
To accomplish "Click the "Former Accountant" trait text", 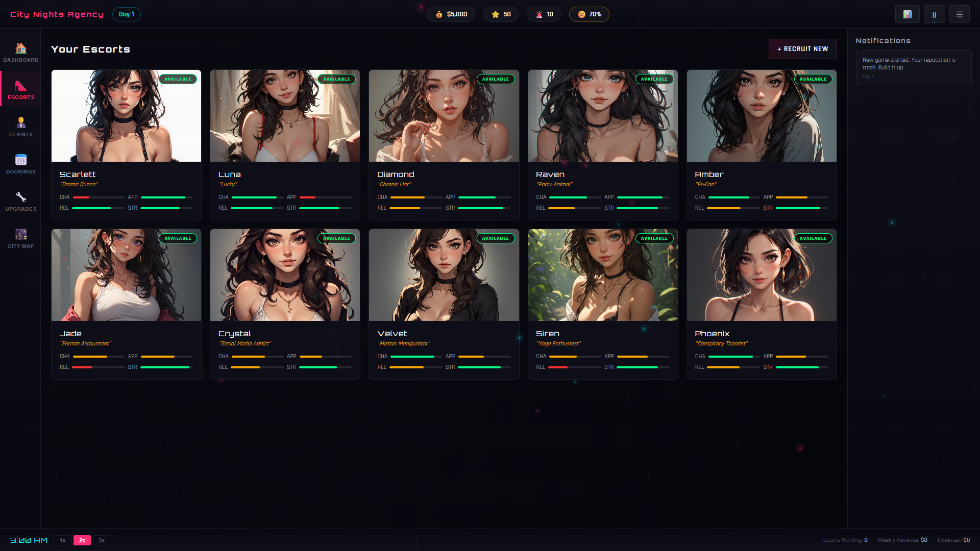I will pos(86,344).
